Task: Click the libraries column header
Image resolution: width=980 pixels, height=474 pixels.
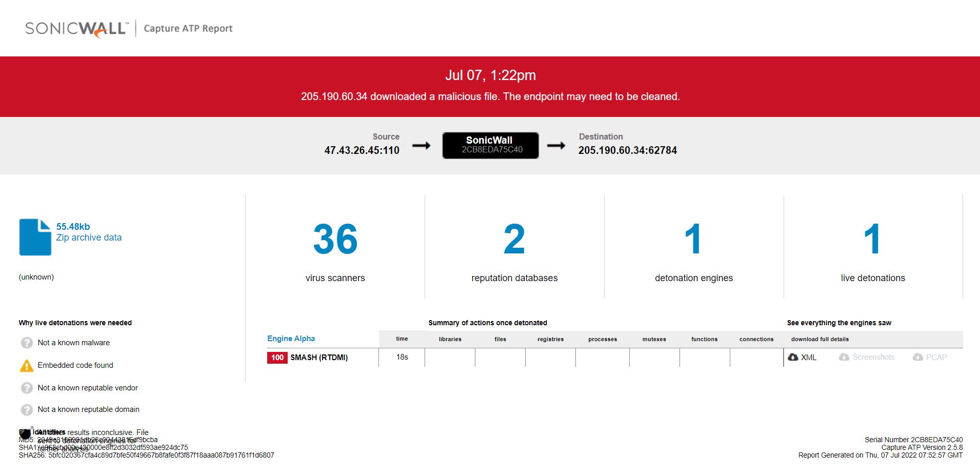Action: coord(450,339)
